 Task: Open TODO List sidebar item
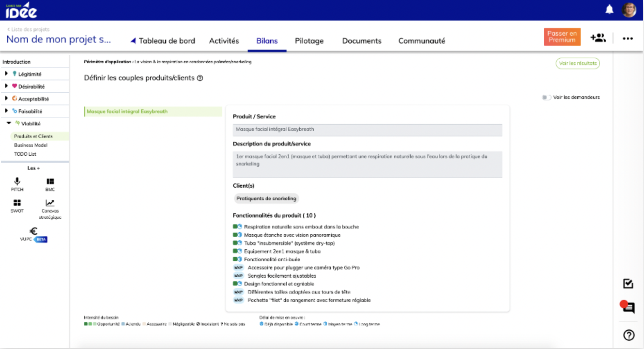pos(25,154)
